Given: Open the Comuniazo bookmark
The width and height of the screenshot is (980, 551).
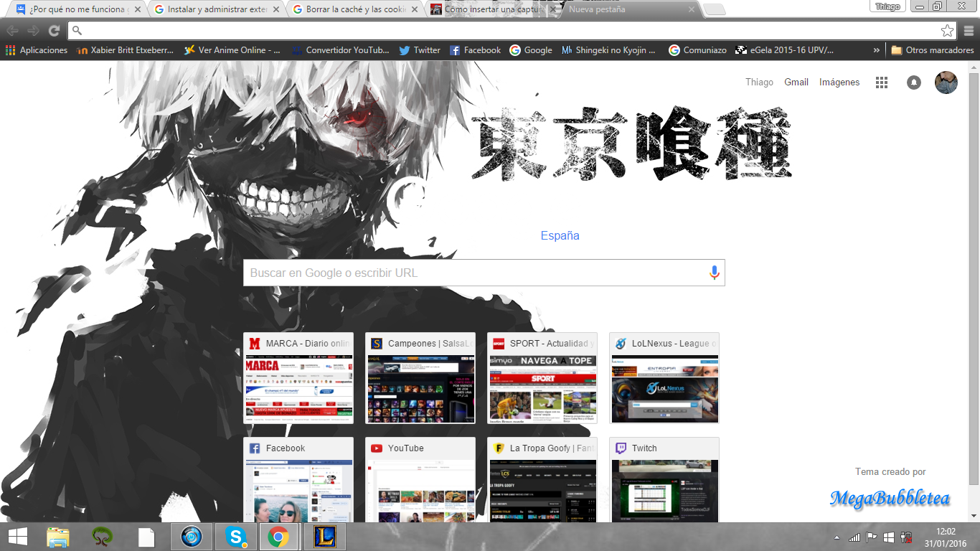Looking at the screenshot, I should click(x=697, y=50).
